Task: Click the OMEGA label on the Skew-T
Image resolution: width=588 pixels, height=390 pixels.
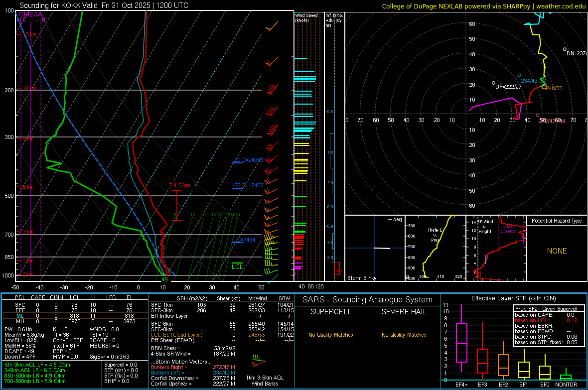Action: click(x=30, y=14)
